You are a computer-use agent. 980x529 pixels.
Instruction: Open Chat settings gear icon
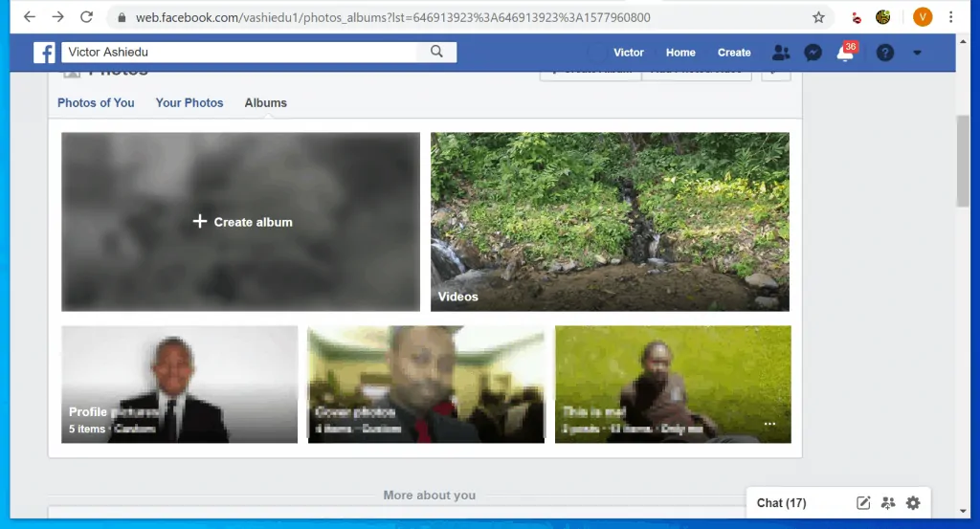913,503
